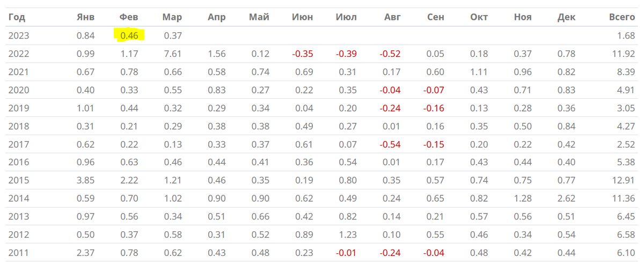Click the 1.68 total for 2023
Image resolution: width=644 pixels, height=264 pixels.
tap(626, 36)
